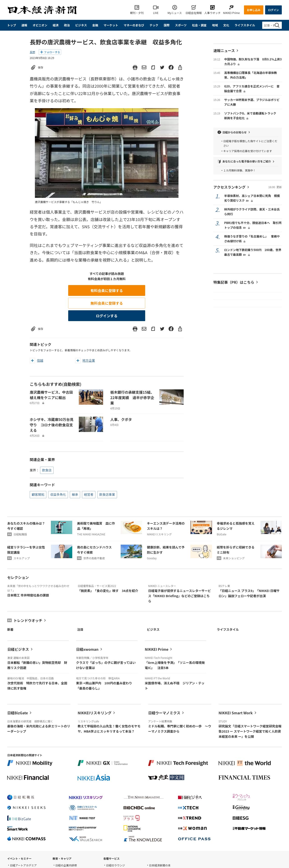Select トップ in navigation bar
Image resolution: width=289 pixels, height=868 pixels.
[12, 25]
